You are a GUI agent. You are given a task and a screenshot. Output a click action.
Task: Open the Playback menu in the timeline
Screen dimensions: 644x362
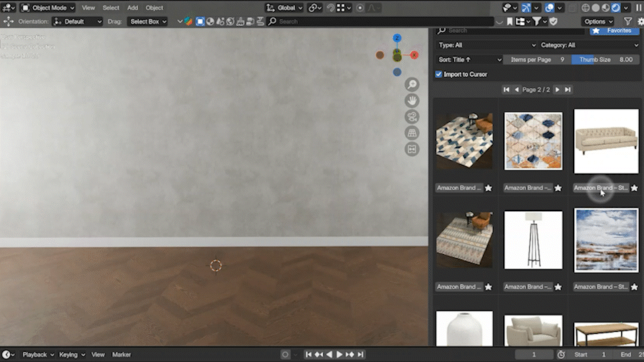point(38,355)
